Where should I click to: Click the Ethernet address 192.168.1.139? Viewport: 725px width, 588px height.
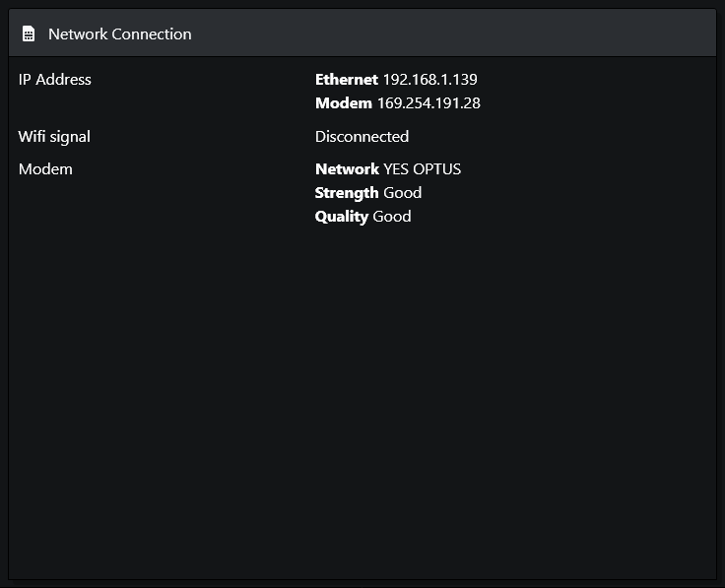click(430, 80)
